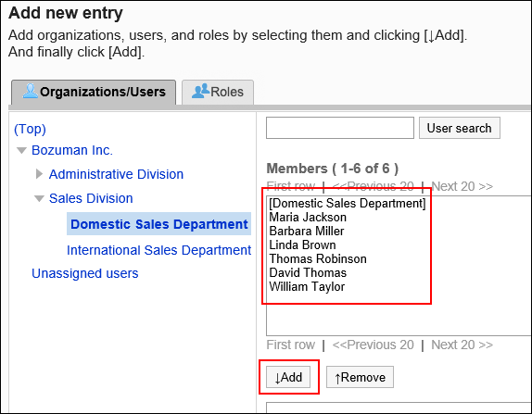Screen dimensions: 532x414
Task: Click bottom 'Next 20 >>' pager link
Action: pyautogui.click(x=462, y=345)
